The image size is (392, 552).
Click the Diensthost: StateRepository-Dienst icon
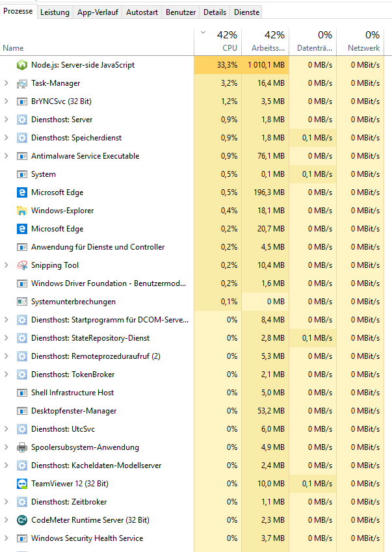[22, 338]
